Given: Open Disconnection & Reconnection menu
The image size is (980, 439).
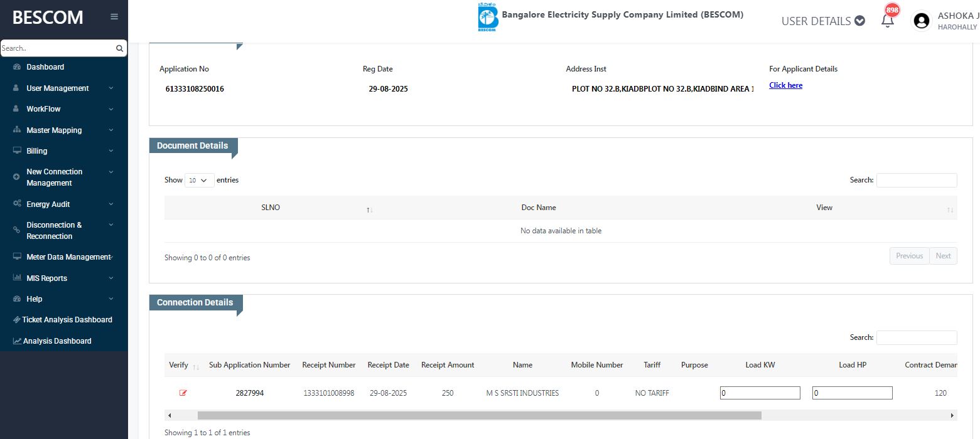Looking at the screenshot, I should click(54, 231).
